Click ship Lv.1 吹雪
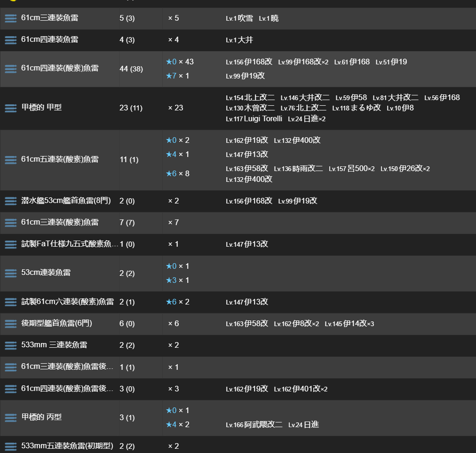This screenshot has width=476, height=453. (239, 18)
